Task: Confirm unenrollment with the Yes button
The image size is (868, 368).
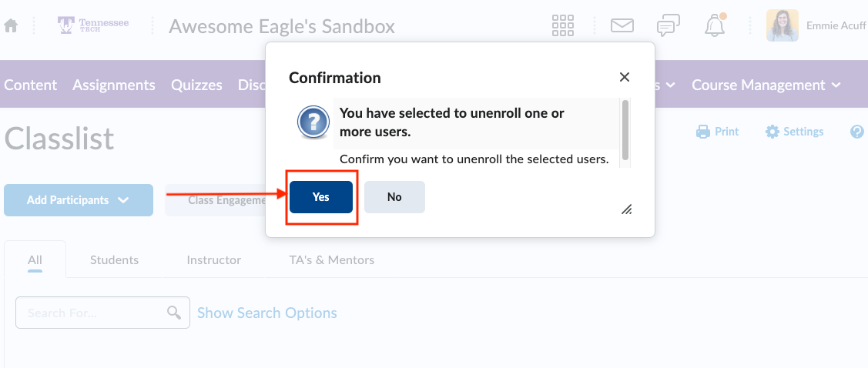Action: pyautogui.click(x=321, y=197)
